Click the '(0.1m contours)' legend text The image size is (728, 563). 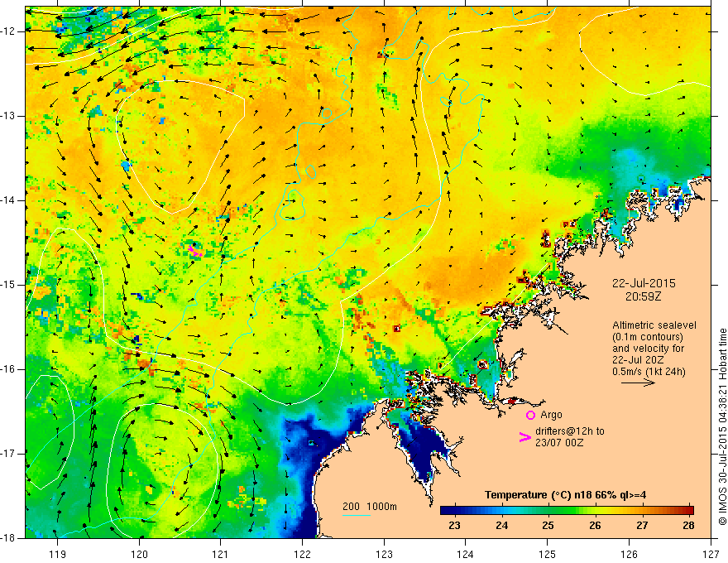(648, 337)
